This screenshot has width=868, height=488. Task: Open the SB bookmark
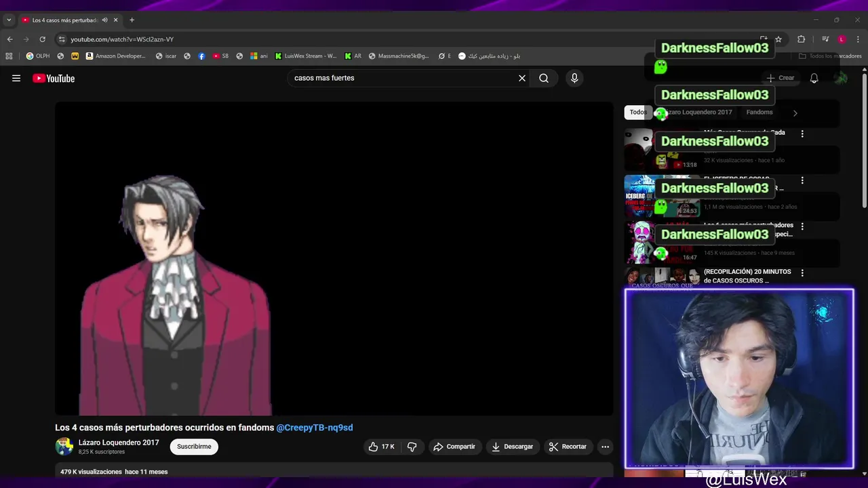point(220,56)
